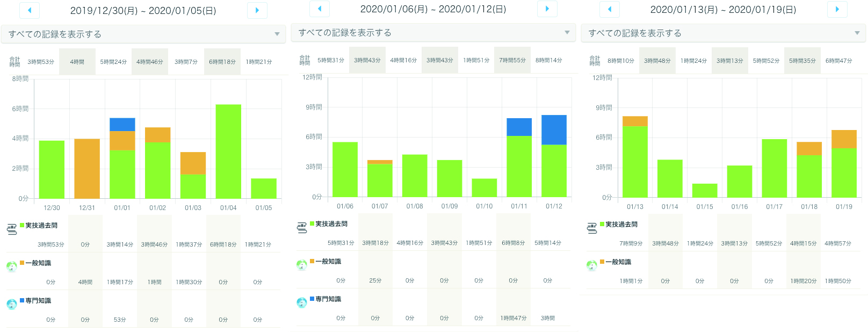Click the 01/13 bar orange top

point(635,121)
